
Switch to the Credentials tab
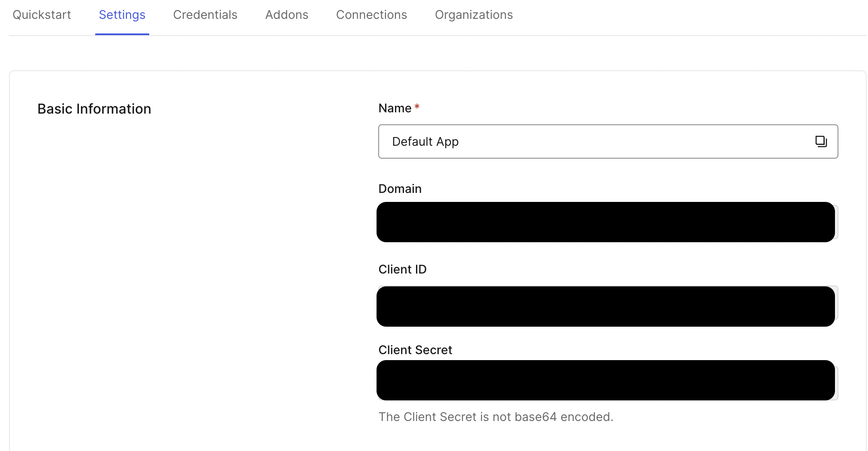pyautogui.click(x=205, y=15)
